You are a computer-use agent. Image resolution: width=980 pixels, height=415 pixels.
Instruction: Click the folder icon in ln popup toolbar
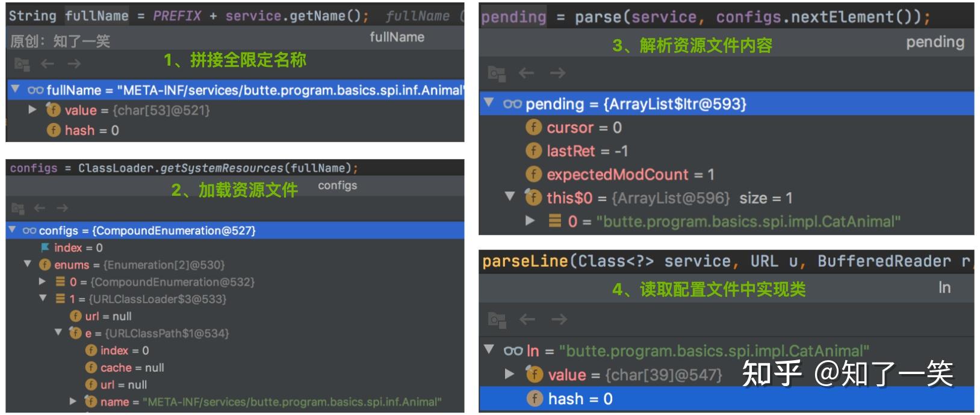[497, 319]
